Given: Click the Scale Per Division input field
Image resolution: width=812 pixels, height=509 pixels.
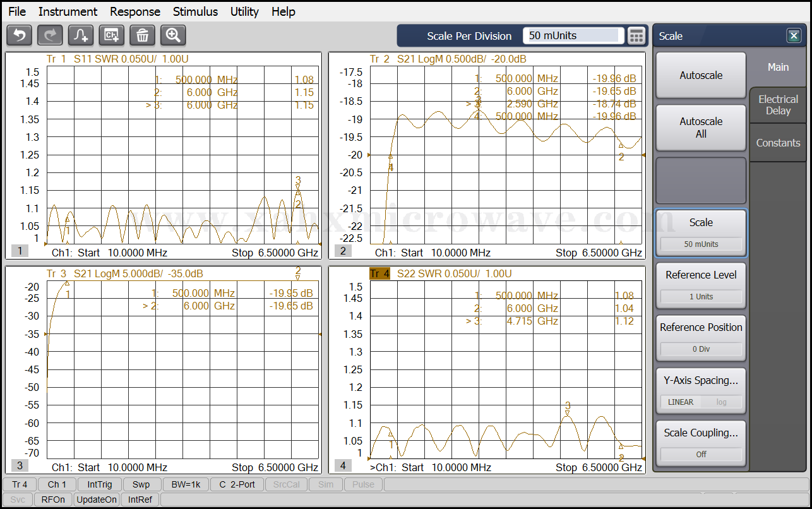Looking at the screenshot, I should 573,36.
